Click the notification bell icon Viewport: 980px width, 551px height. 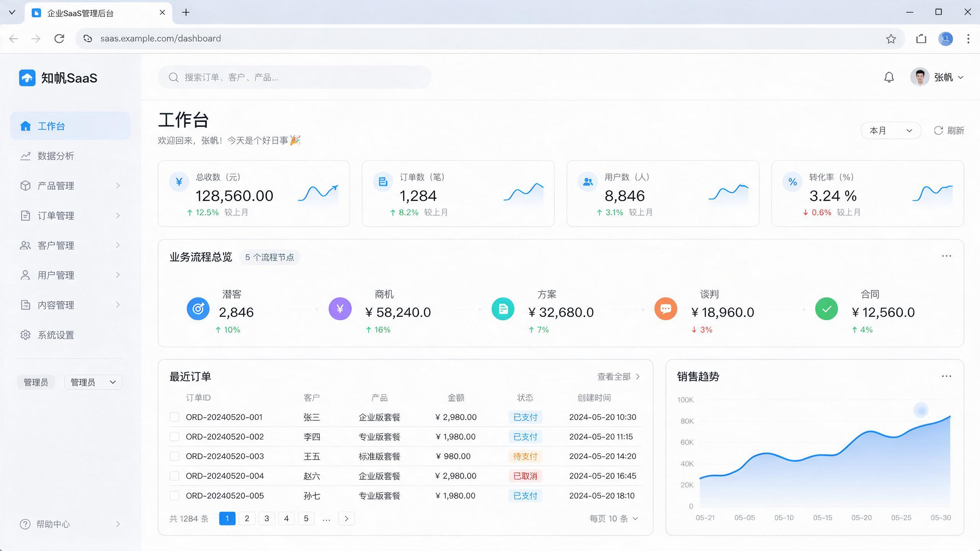point(889,77)
